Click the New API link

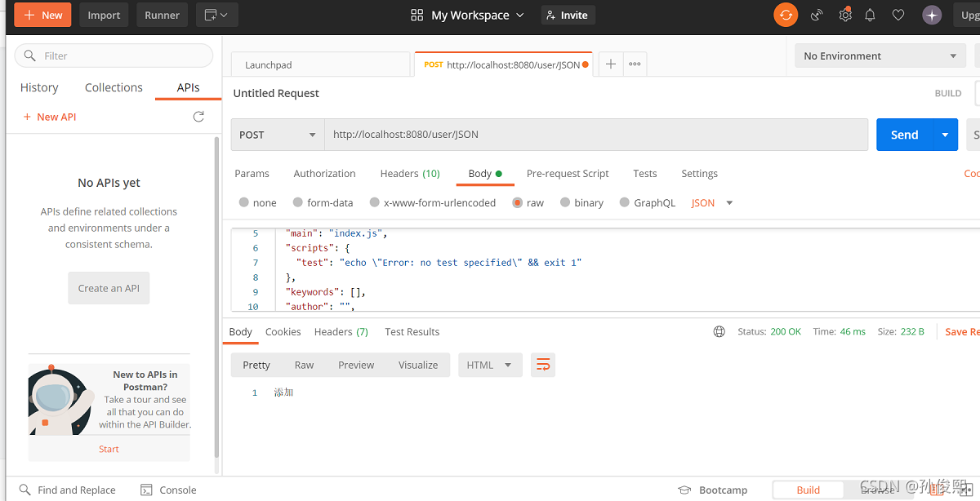(50, 117)
